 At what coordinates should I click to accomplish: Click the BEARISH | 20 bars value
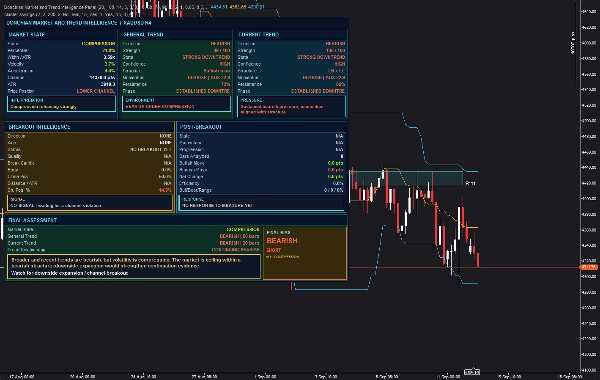(239, 243)
